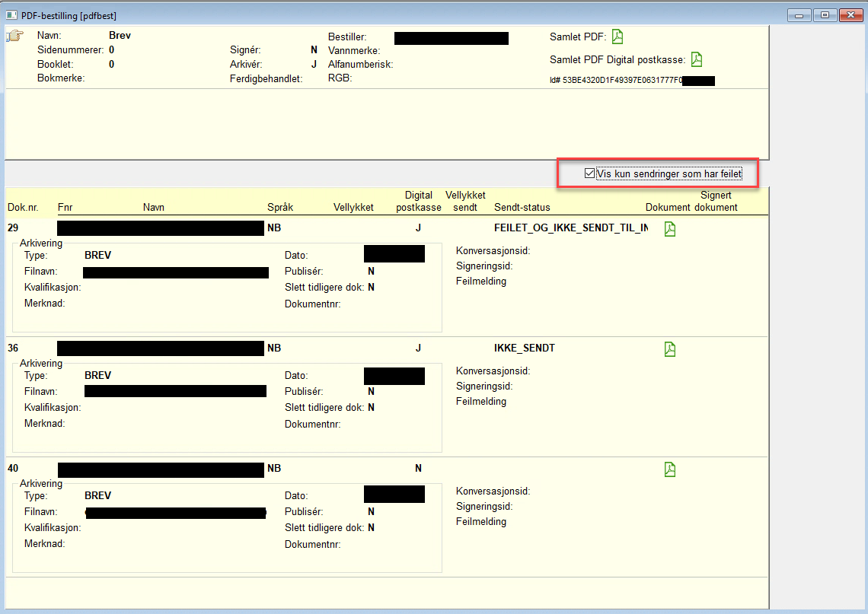Click the 'Vannmerke:' label
Screen dimensions: 868x614
(x=354, y=51)
